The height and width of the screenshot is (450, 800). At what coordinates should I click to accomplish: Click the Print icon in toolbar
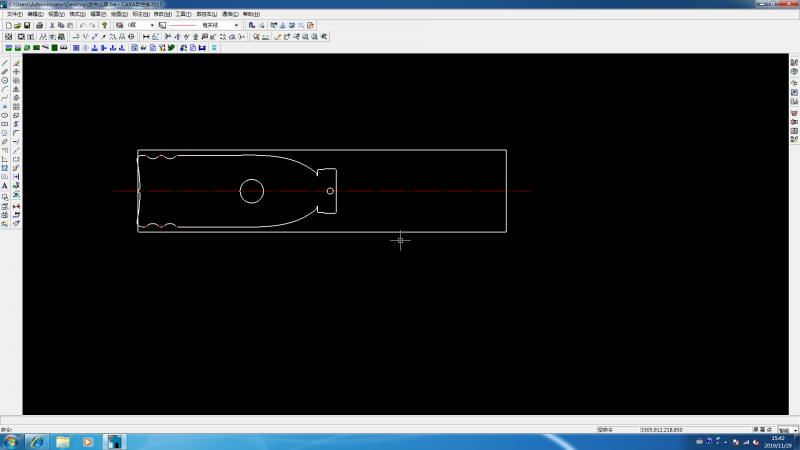pyautogui.click(x=40, y=25)
